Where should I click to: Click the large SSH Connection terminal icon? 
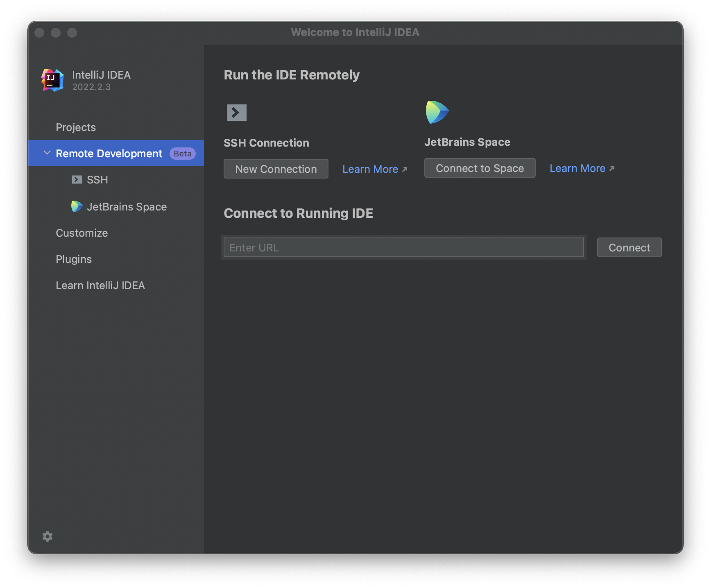(x=237, y=113)
